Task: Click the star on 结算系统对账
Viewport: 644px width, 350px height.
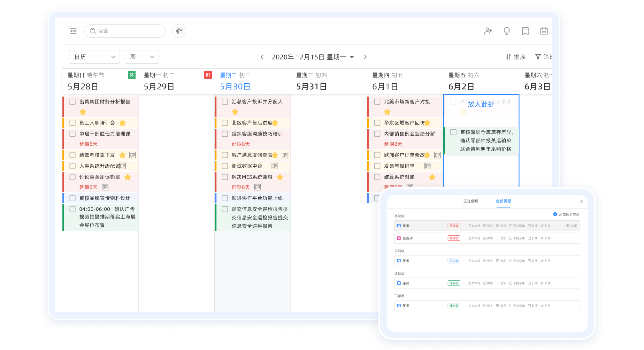Action: [432, 177]
